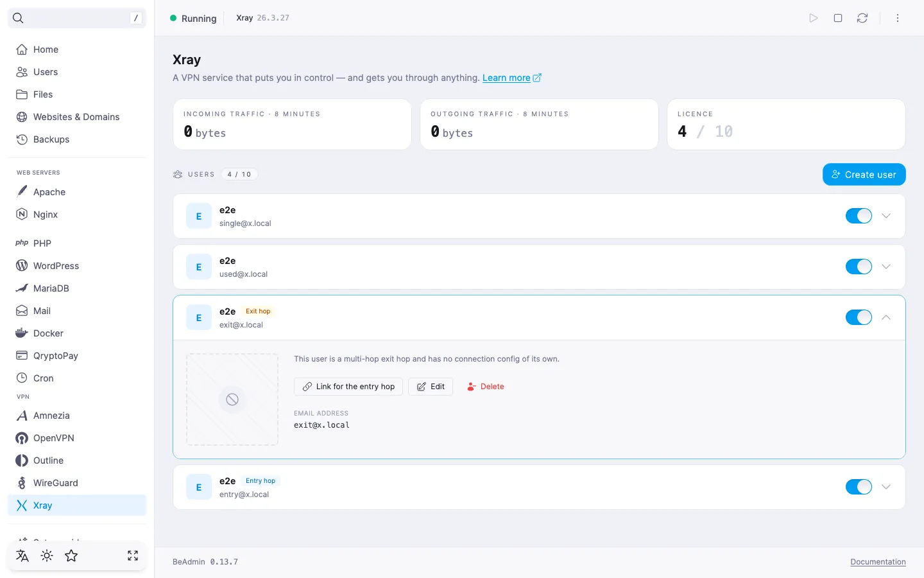Click the Backups clock icon
Image resolution: width=924 pixels, height=578 pixels.
[22, 139]
